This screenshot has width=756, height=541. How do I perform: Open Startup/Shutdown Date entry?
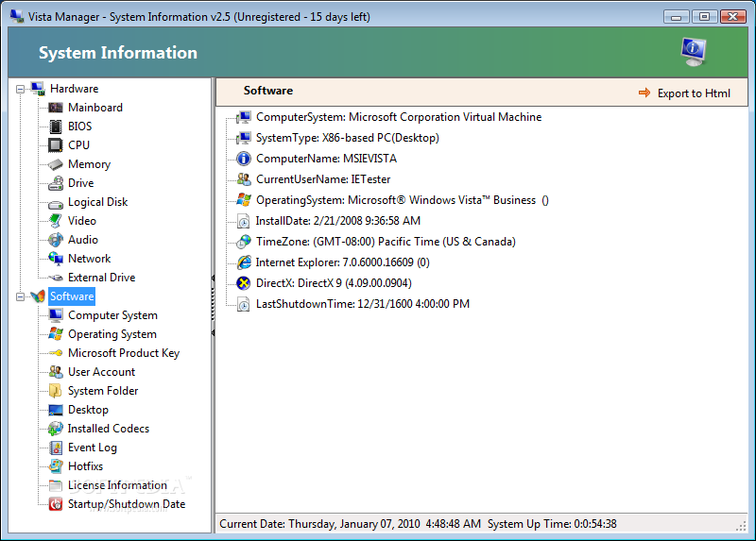click(127, 504)
